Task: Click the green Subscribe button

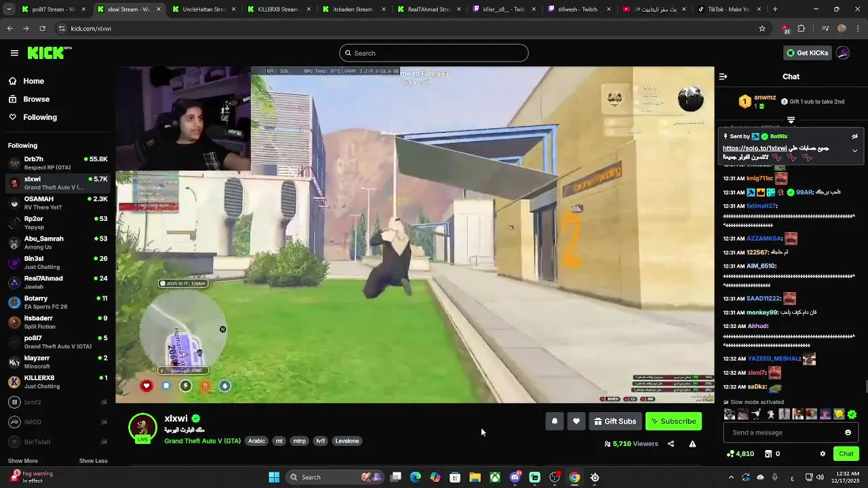Action: pyautogui.click(x=673, y=421)
